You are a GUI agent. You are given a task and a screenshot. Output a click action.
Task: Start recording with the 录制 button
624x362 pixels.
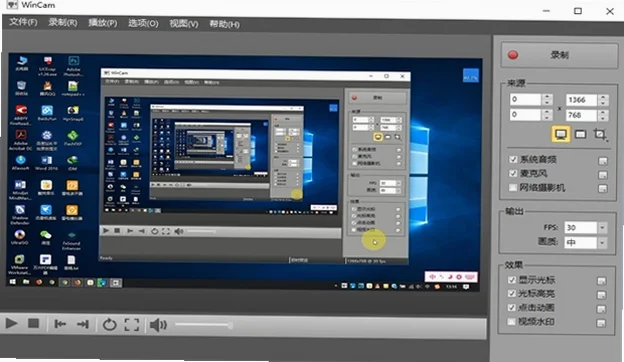559,55
